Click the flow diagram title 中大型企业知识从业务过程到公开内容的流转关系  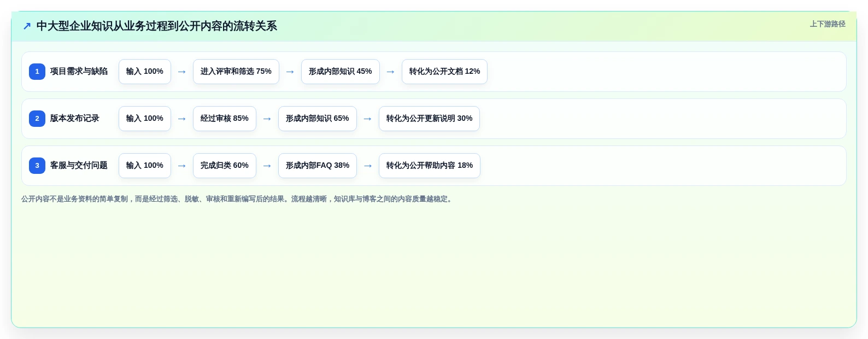coord(156,26)
